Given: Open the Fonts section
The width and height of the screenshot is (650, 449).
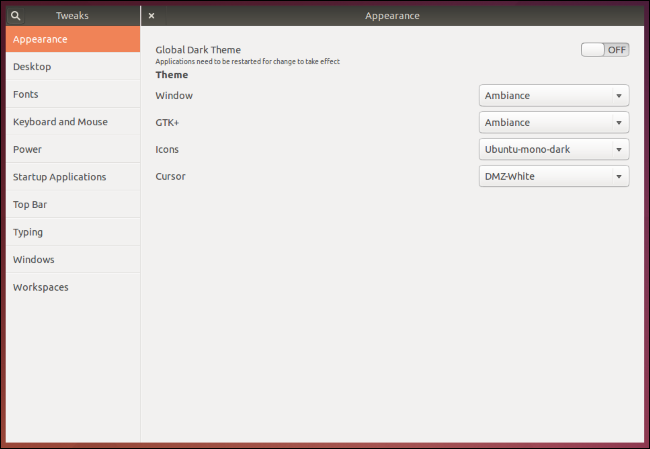Looking at the screenshot, I should (73, 94).
